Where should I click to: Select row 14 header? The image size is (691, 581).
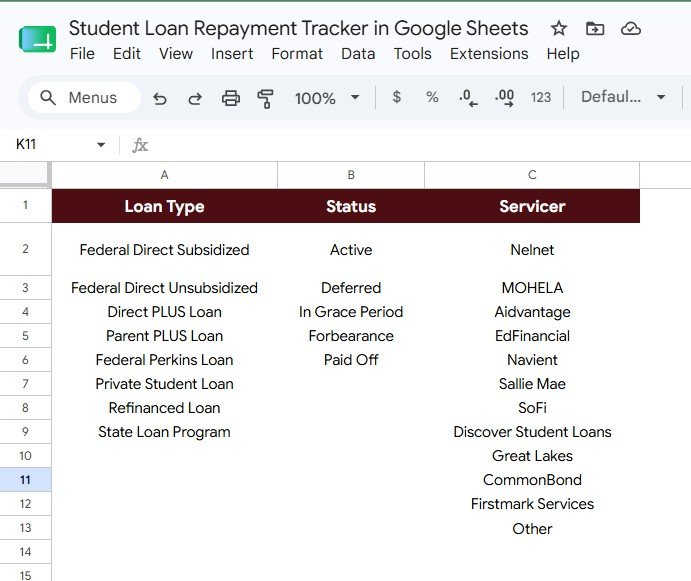point(25,551)
